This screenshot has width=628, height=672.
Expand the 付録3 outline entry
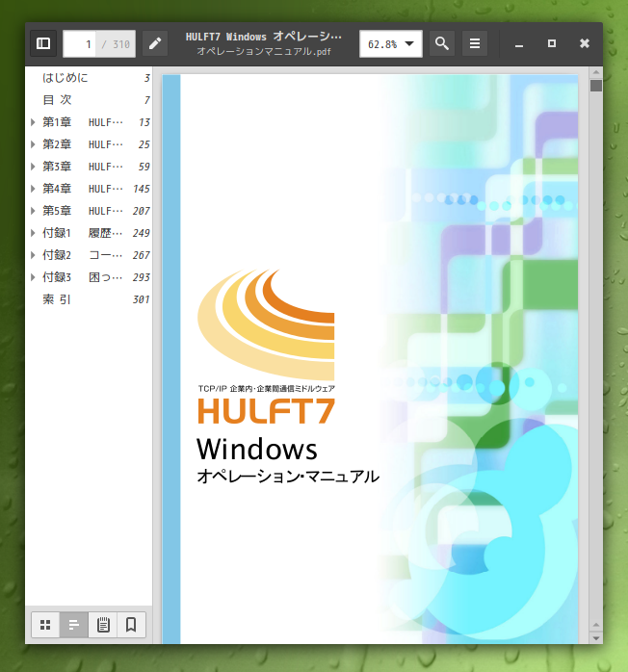click(x=33, y=277)
